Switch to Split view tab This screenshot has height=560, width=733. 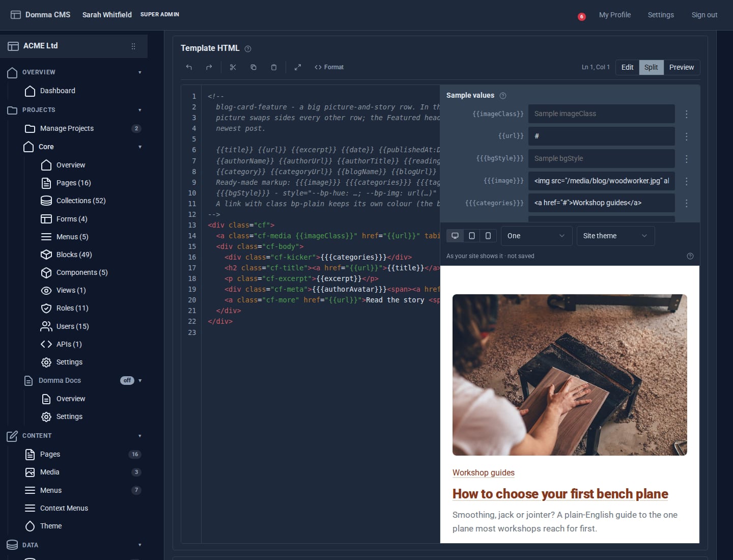coord(651,67)
